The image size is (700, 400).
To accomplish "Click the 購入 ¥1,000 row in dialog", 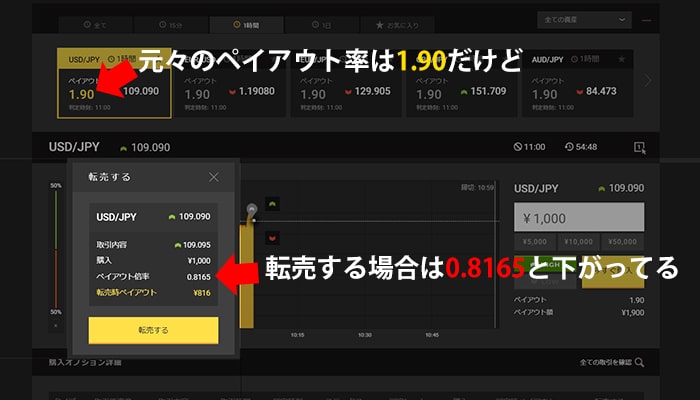I will pos(154,261).
